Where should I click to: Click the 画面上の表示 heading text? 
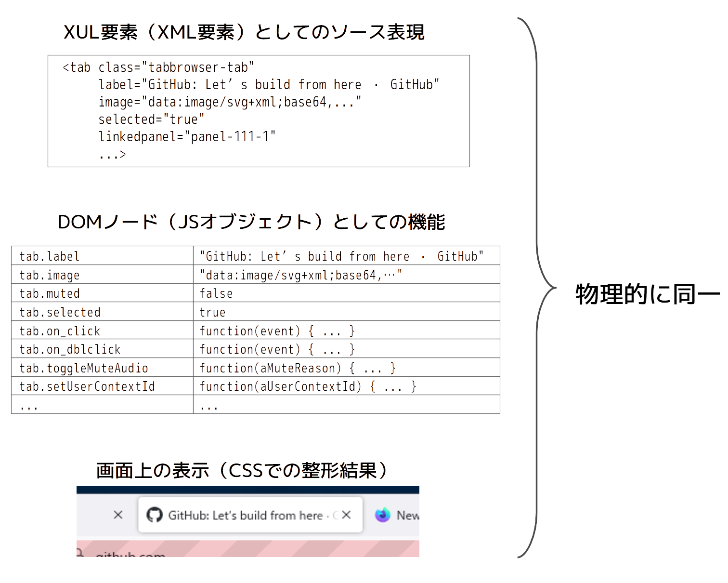coord(242,470)
